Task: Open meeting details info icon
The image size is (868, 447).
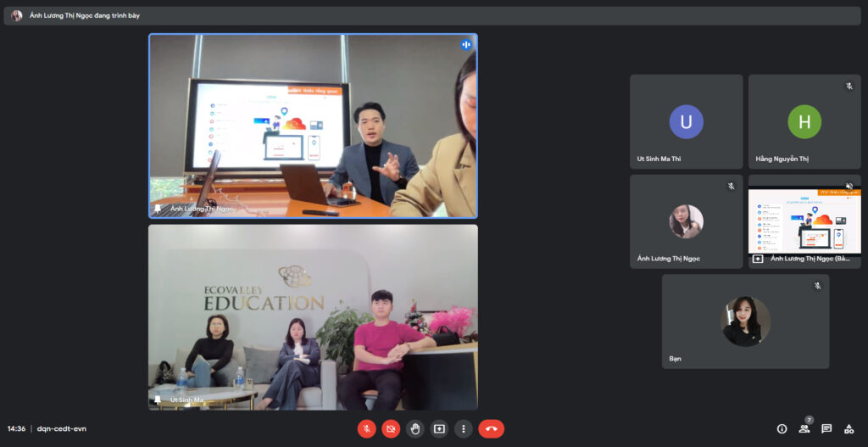Action: (x=782, y=428)
